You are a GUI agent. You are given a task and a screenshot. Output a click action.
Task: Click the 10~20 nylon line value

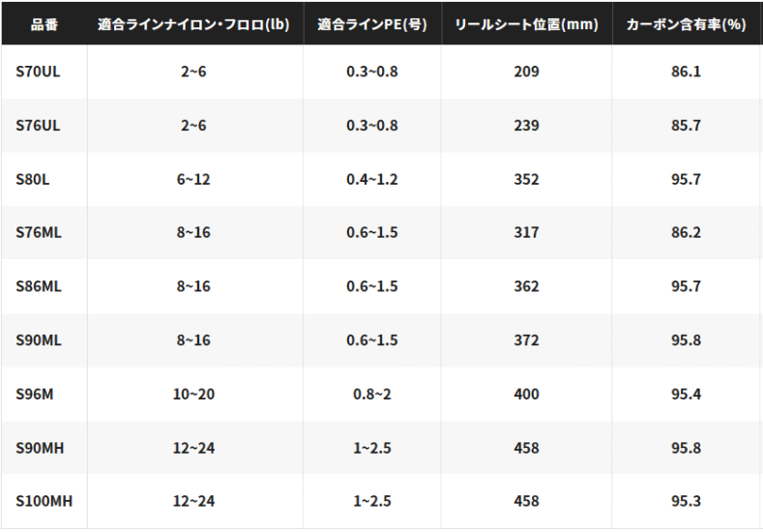(193, 394)
